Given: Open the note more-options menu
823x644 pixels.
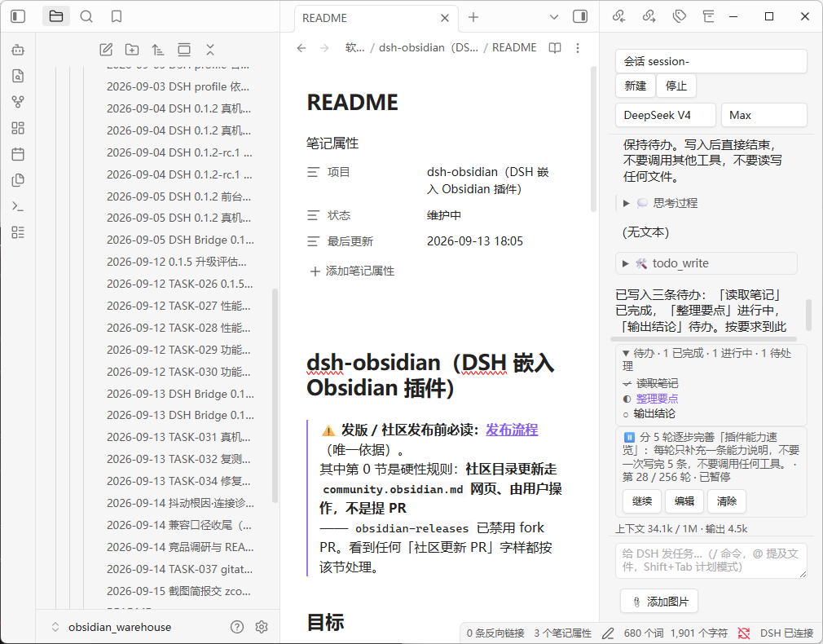Looking at the screenshot, I should (578, 48).
